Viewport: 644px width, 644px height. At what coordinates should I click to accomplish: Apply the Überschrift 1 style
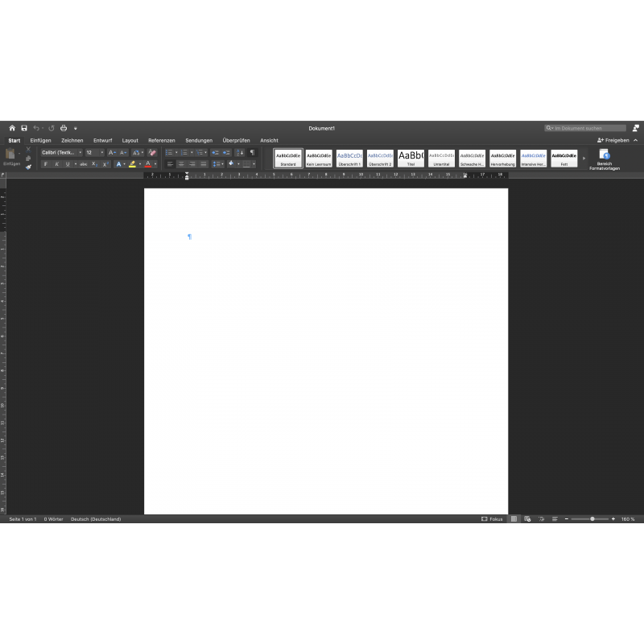pos(349,158)
